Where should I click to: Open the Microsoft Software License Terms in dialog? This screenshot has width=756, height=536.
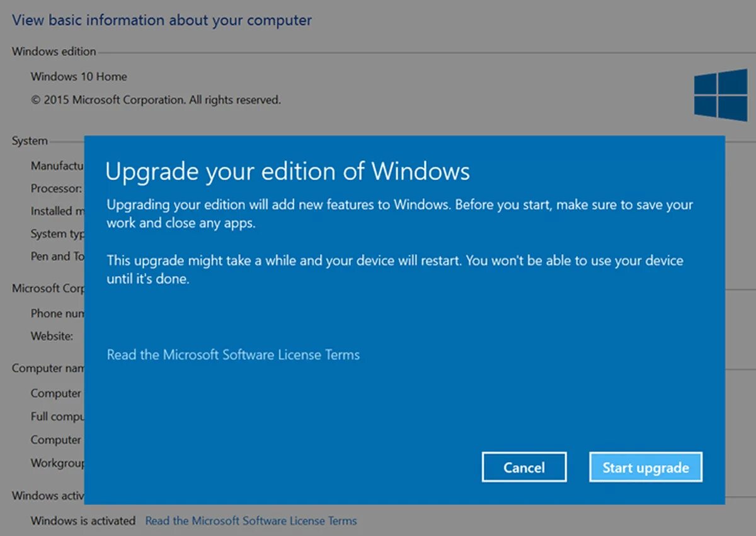point(233,354)
